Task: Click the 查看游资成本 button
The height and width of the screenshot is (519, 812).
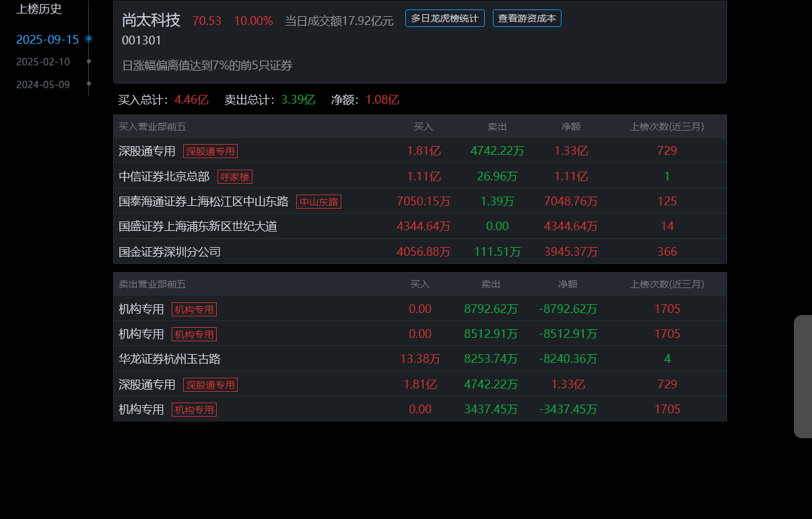Action: (x=527, y=18)
